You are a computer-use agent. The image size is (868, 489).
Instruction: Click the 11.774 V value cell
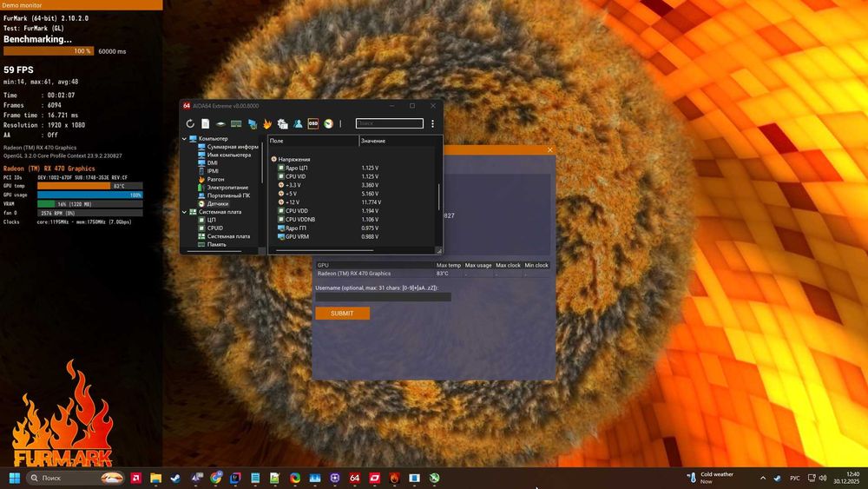(x=371, y=202)
